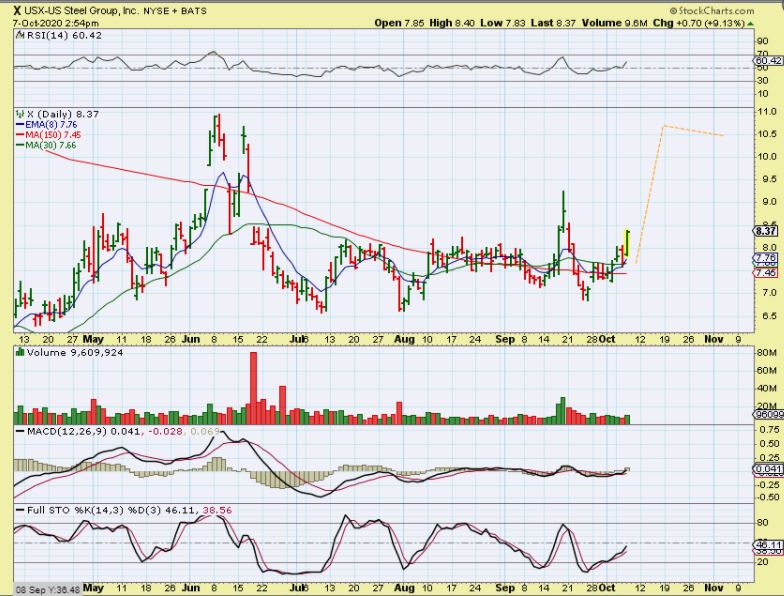The image size is (784, 596).
Task: Click the 'RSI(14) 60.42' panel label
Action: tap(64, 35)
